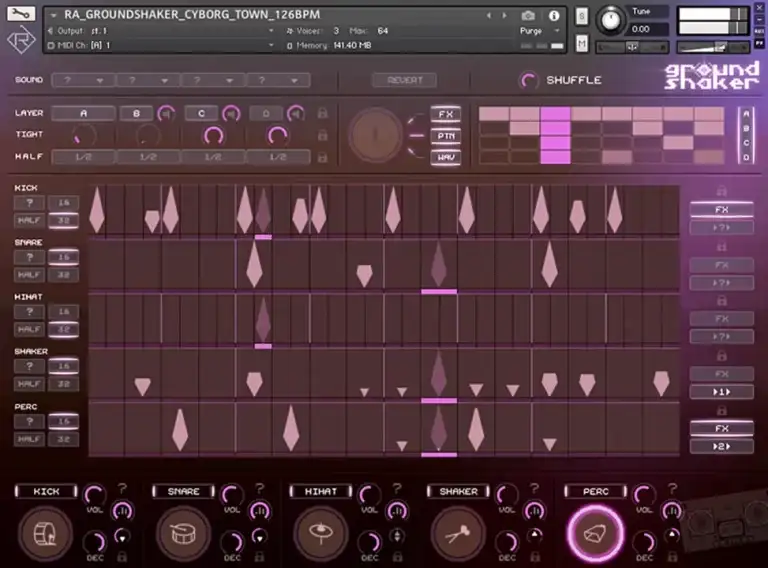The image size is (768, 568).
Task: Click the glowing Perc cowbell pad icon
Action: pyautogui.click(x=596, y=534)
